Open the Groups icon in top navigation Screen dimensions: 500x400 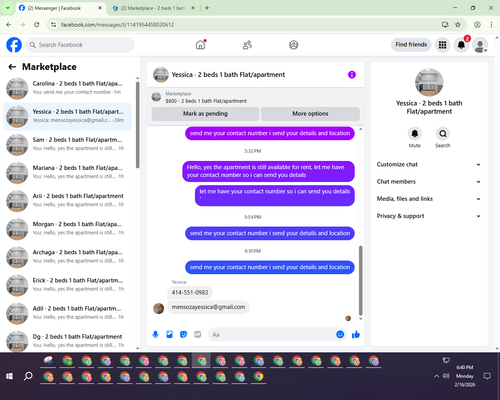[x=294, y=45]
